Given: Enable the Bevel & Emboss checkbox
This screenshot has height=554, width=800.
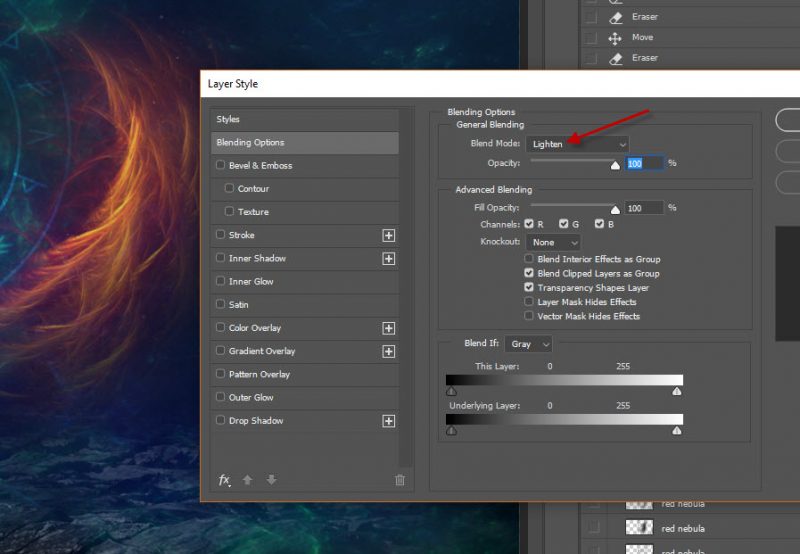Looking at the screenshot, I should (x=221, y=166).
